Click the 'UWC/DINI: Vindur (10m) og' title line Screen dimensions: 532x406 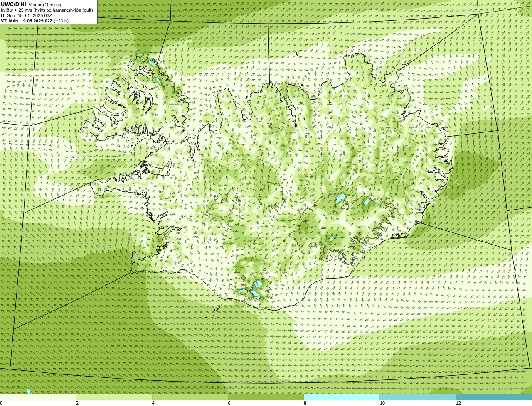point(31,4)
